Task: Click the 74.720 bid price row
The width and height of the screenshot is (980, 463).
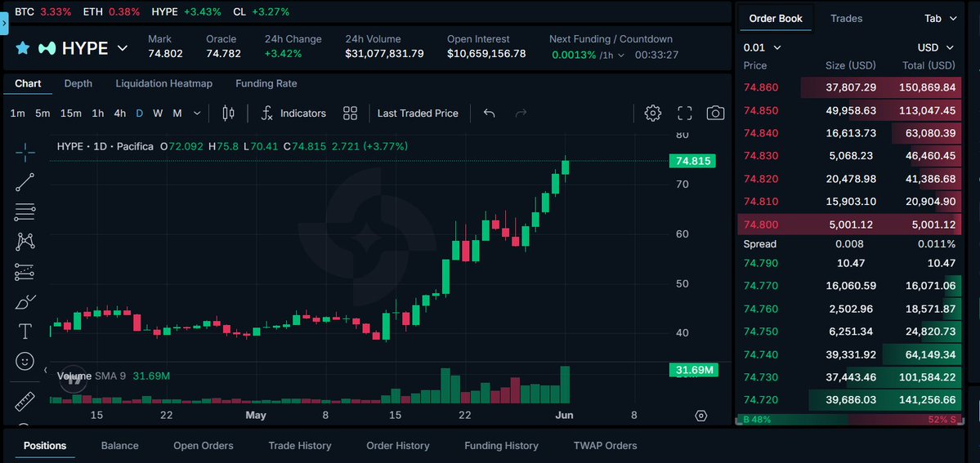Action: pyautogui.click(x=849, y=400)
